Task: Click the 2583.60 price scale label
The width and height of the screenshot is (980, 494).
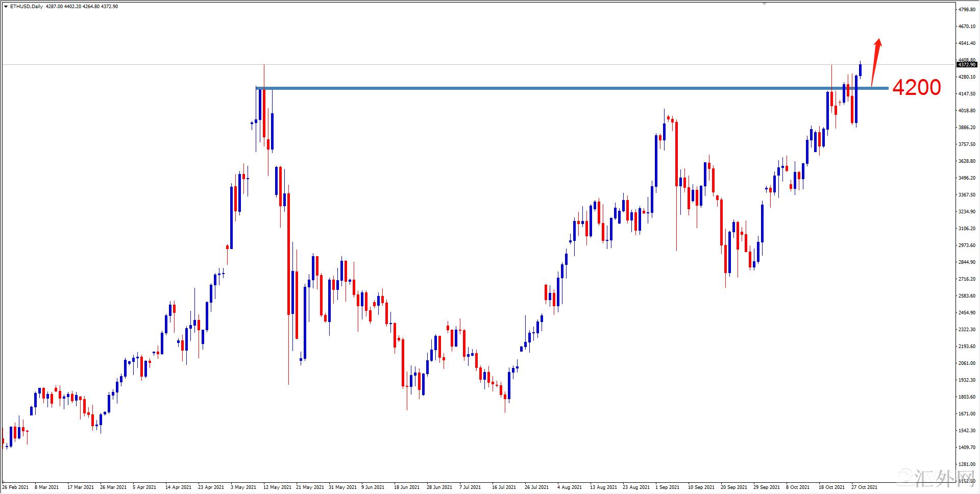Action: coord(967,296)
